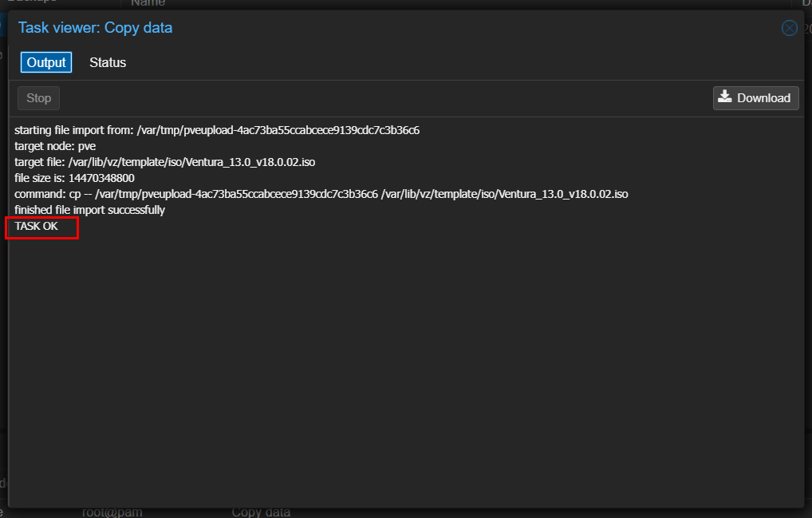Click the root@pam entry in task log

click(x=112, y=512)
